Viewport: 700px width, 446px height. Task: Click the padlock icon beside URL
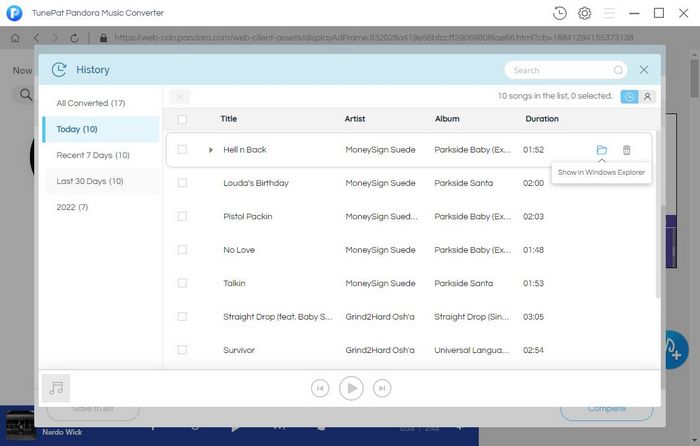click(x=104, y=38)
